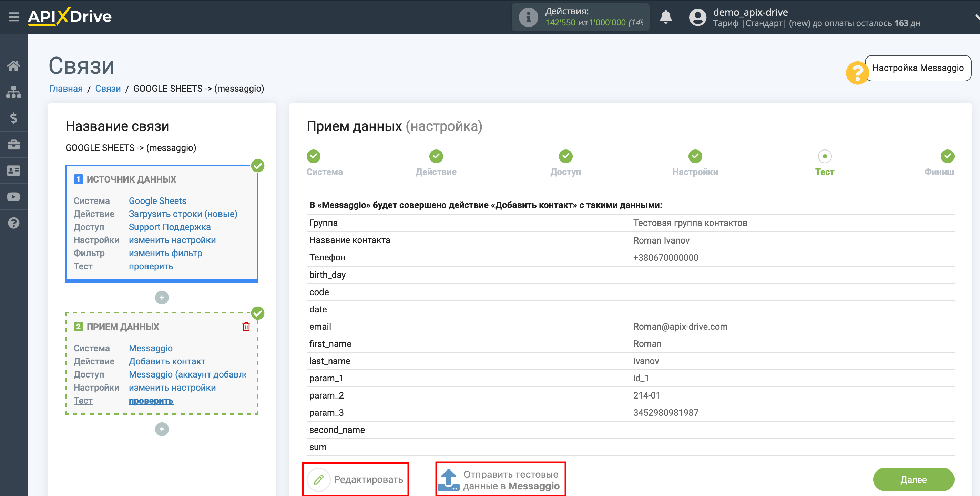Click the user avatar icon
Image resolution: width=980 pixels, height=496 pixels.
tap(697, 17)
